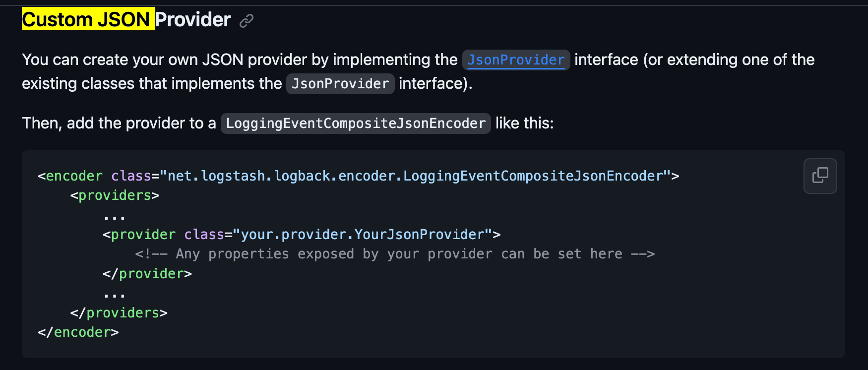Screen dimensions: 868x370
Task: Click the opening providers tag in the code
Action: (x=115, y=195)
